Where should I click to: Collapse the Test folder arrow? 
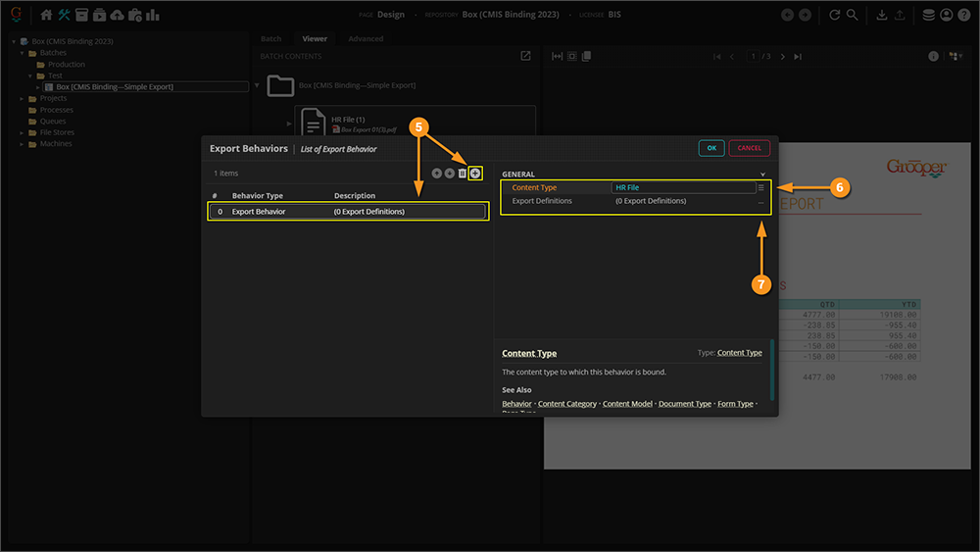pyautogui.click(x=30, y=75)
